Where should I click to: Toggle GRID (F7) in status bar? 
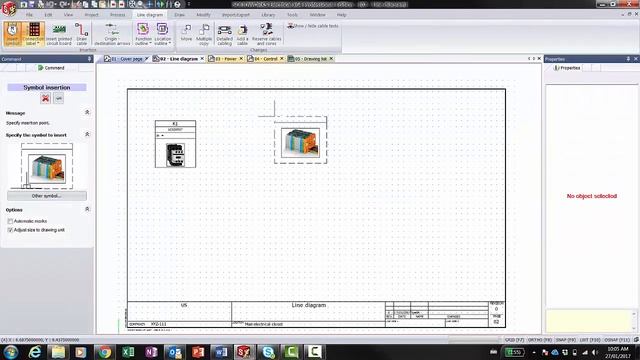[x=514, y=340]
